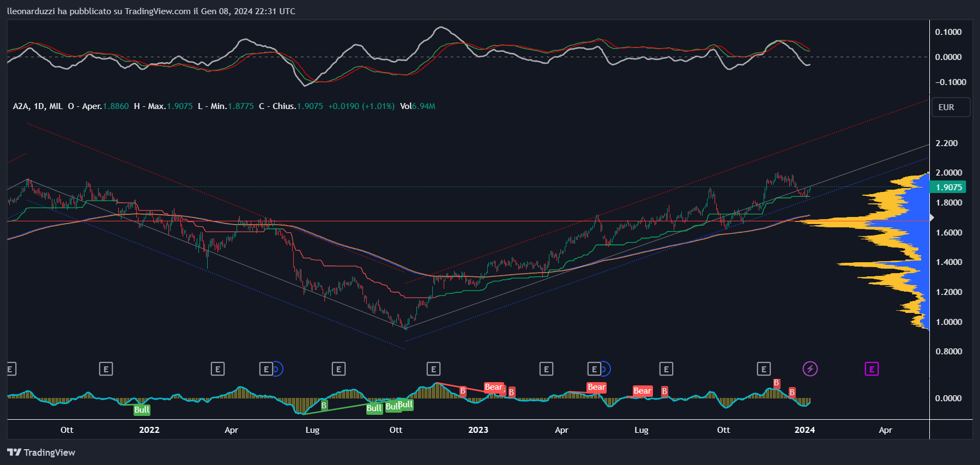Click the 2023 year label on time axis

478,430
